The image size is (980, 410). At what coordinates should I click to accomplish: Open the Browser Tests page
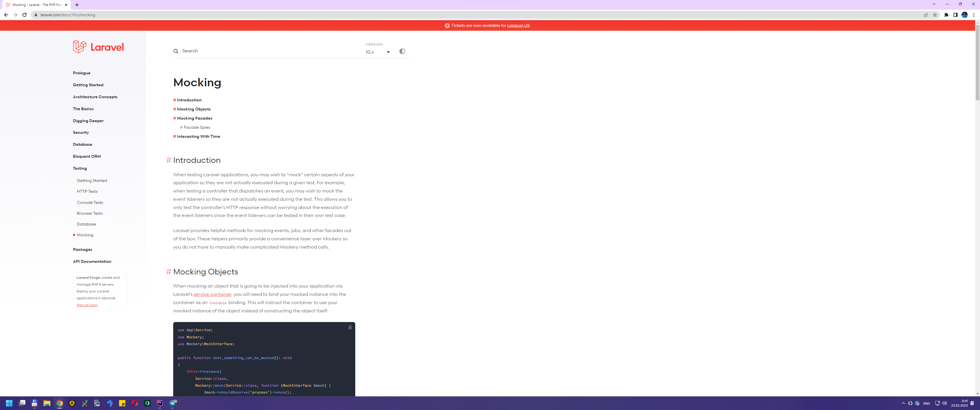click(89, 213)
